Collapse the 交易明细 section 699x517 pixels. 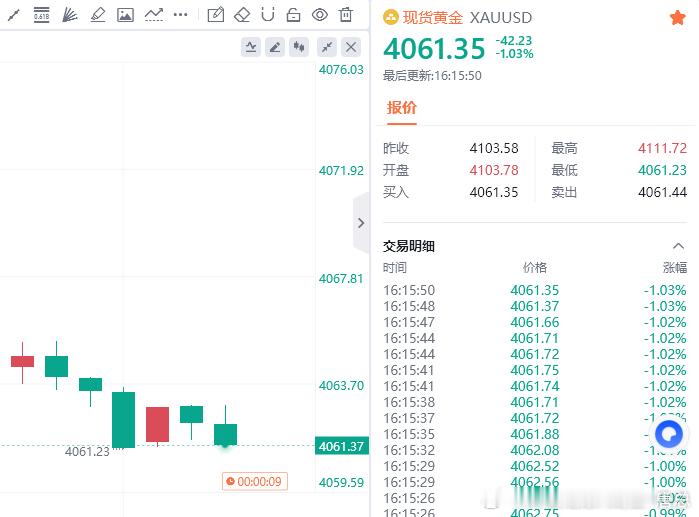click(678, 246)
